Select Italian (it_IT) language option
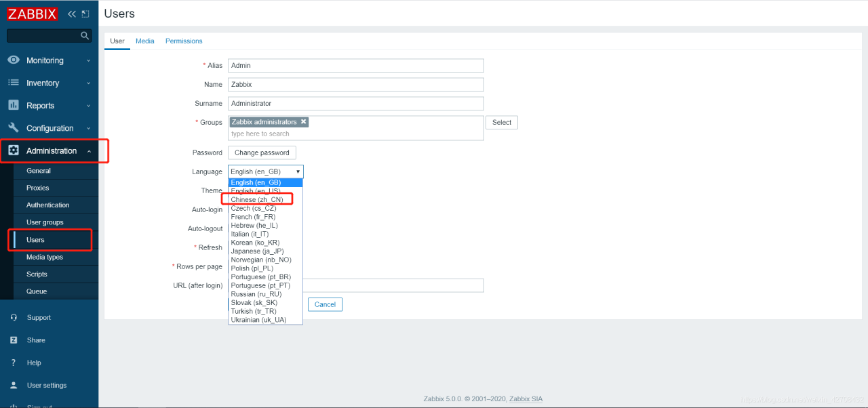 pyautogui.click(x=265, y=234)
